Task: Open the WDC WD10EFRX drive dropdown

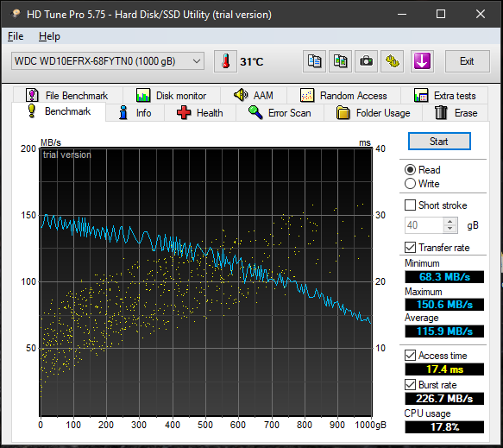Action: pyautogui.click(x=108, y=61)
